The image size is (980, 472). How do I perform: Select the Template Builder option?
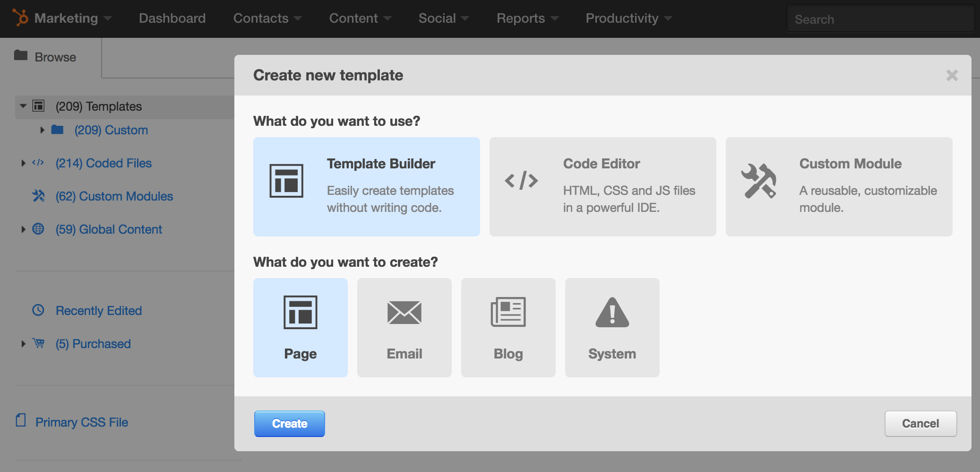click(x=366, y=186)
